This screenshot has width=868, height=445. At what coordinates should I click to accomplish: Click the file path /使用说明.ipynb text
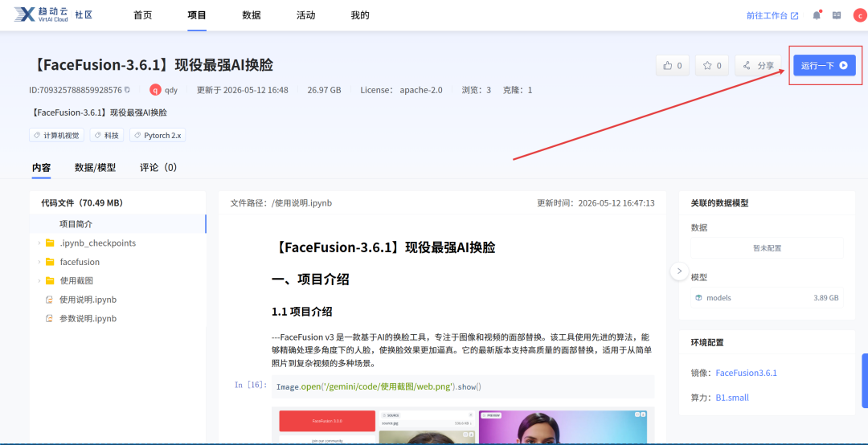click(x=301, y=203)
